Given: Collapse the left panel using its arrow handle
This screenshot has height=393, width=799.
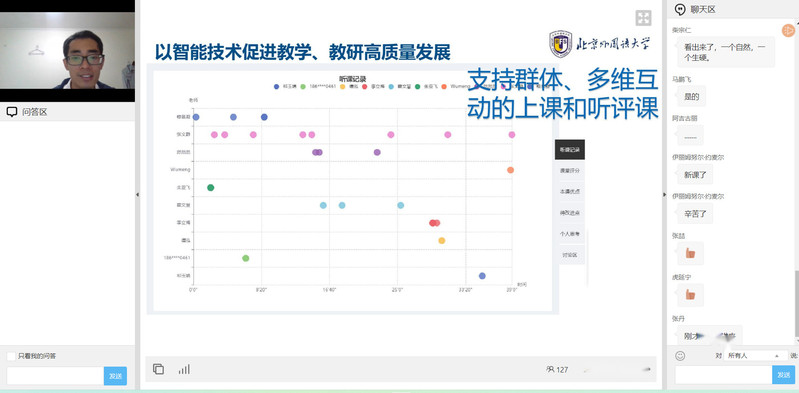Looking at the screenshot, I should pos(137,195).
